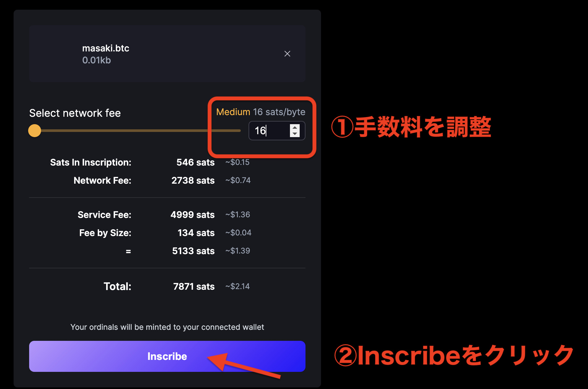Viewport: 588px width, 389px height.
Task: Click the Inscribe button
Action: 167,356
